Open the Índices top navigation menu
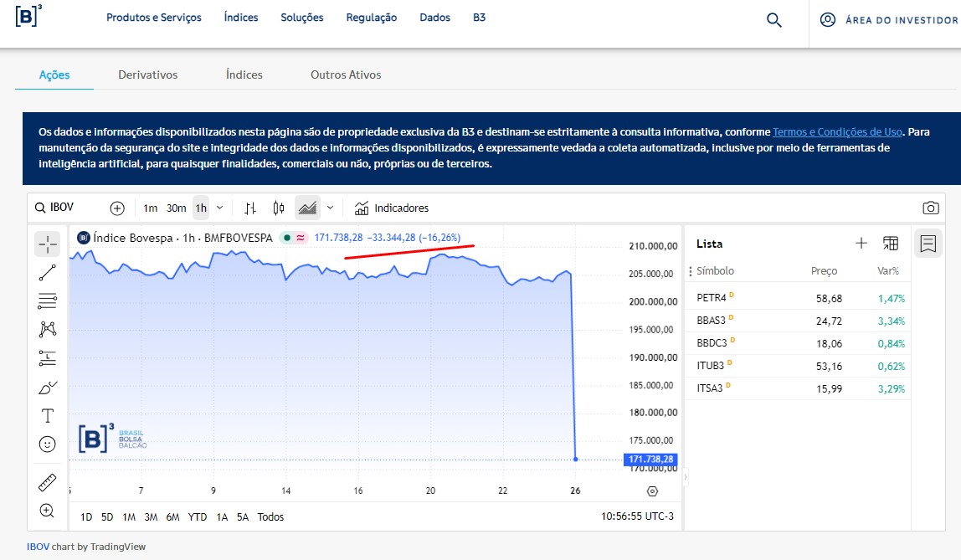 pyautogui.click(x=241, y=18)
